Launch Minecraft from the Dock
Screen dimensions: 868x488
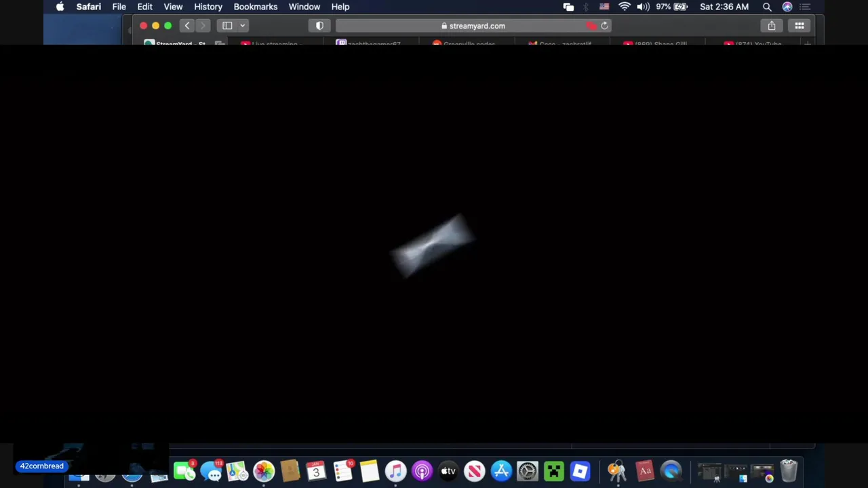pyautogui.click(x=554, y=471)
